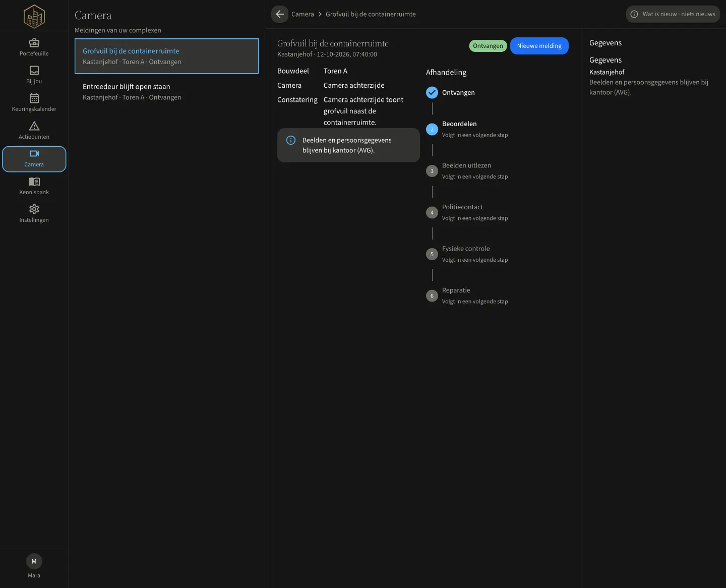
Task: Click the info icon in AVG notice
Action: point(291,140)
